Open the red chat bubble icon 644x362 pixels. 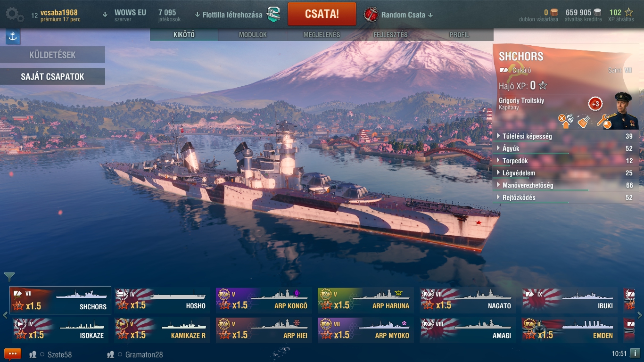click(13, 354)
